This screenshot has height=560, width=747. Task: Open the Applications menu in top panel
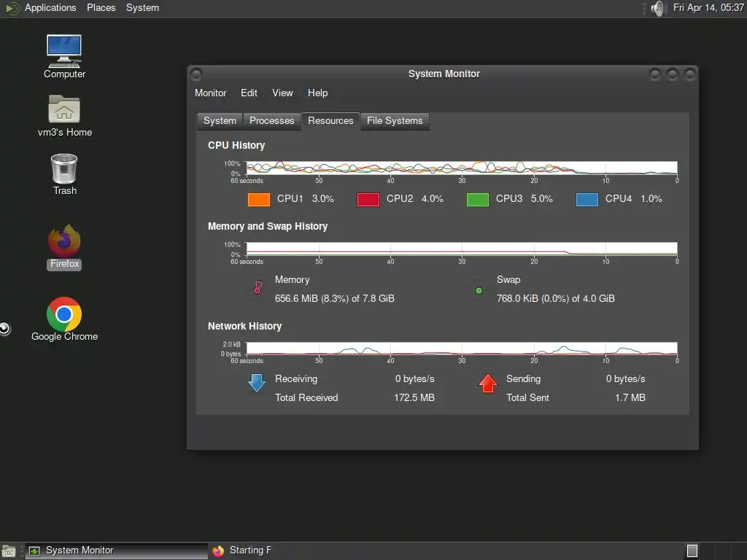(x=50, y=7)
